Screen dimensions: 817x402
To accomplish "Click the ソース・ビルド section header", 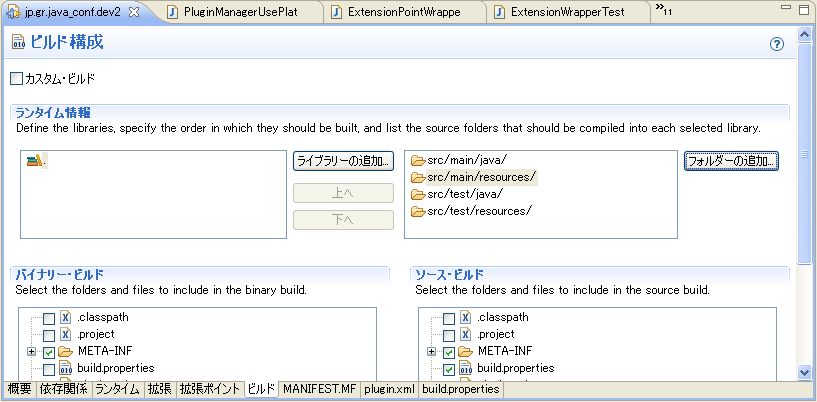I will [x=450, y=274].
